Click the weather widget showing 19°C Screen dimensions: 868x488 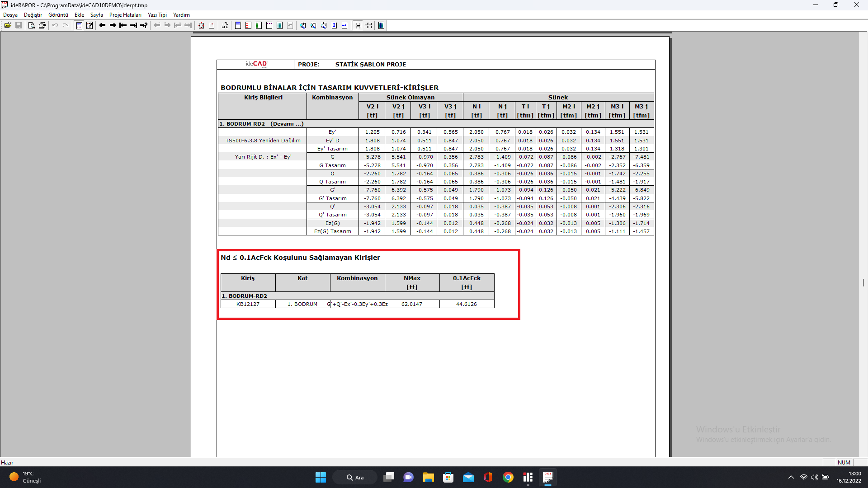[x=26, y=477]
